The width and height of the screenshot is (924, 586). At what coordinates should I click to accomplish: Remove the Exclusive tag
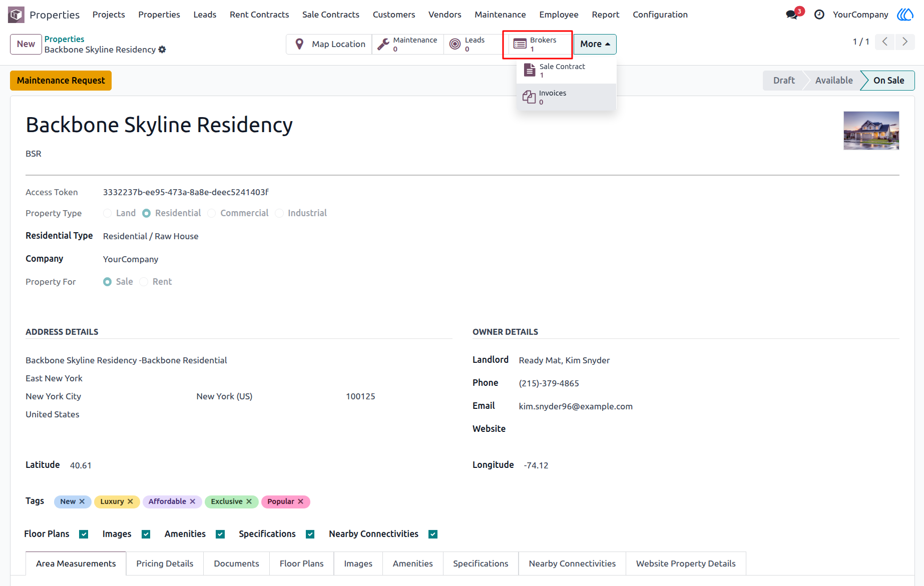pos(249,501)
